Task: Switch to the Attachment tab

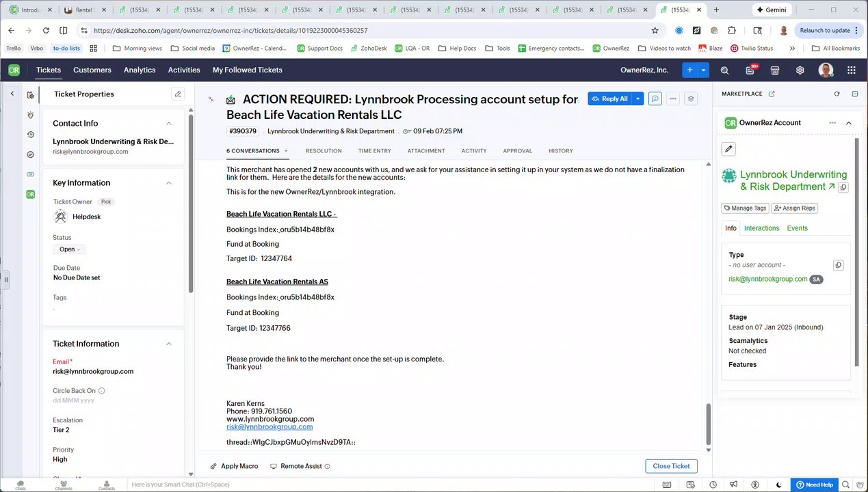Action: (426, 151)
